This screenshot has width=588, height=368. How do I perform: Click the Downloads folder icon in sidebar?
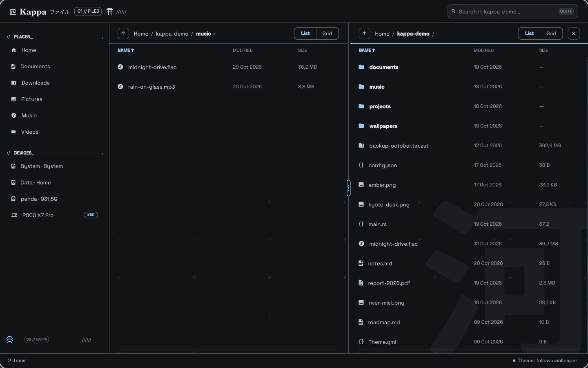[x=14, y=83]
